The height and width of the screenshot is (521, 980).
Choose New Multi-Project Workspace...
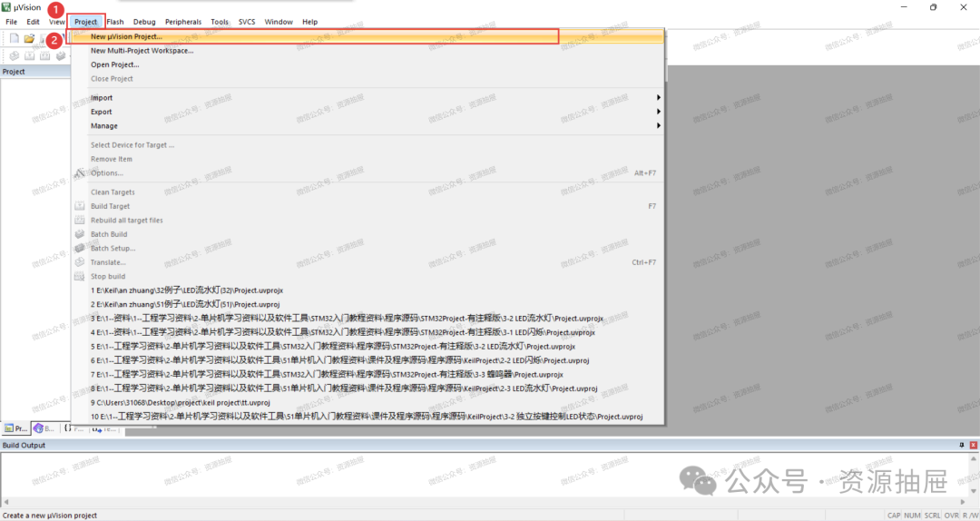tap(368, 51)
